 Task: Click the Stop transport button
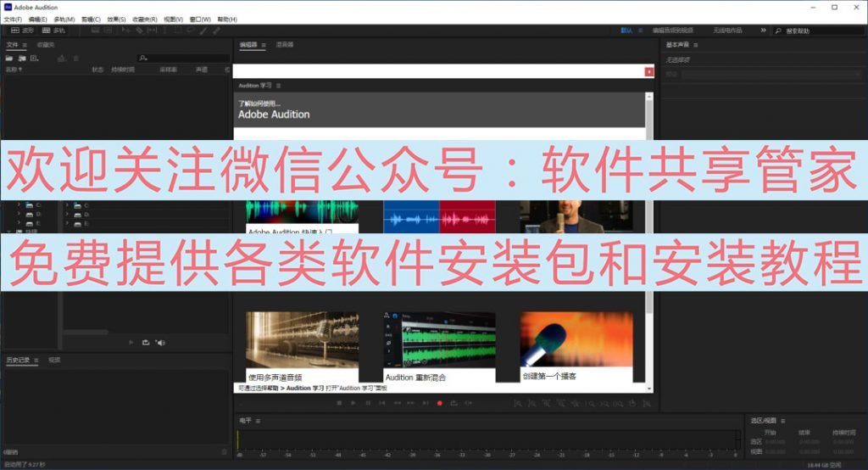[x=339, y=403]
